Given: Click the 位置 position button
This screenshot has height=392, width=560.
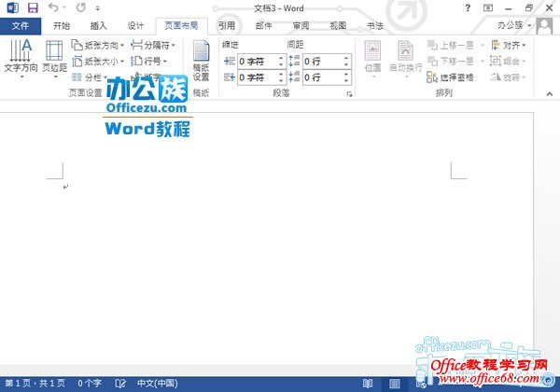Looking at the screenshot, I should [372, 59].
